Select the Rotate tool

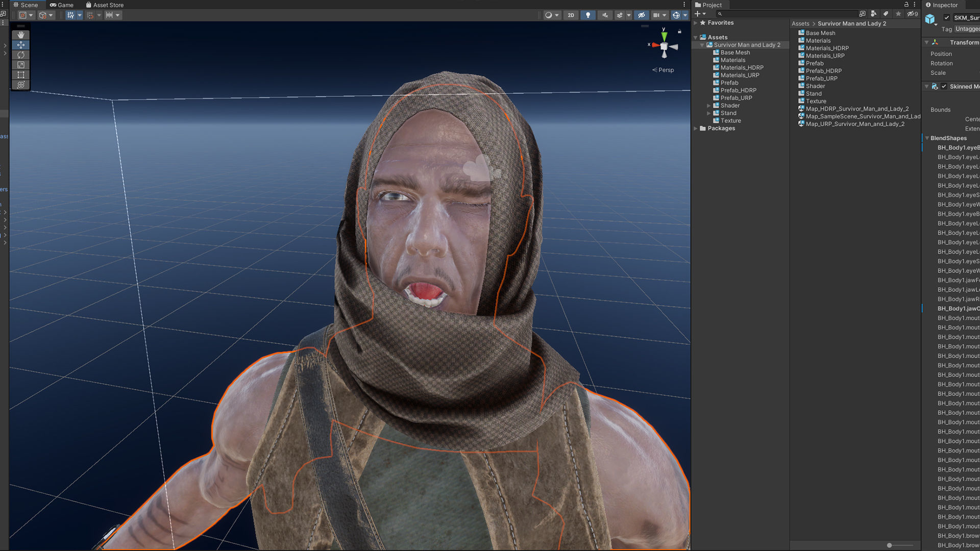pos(21,55)
